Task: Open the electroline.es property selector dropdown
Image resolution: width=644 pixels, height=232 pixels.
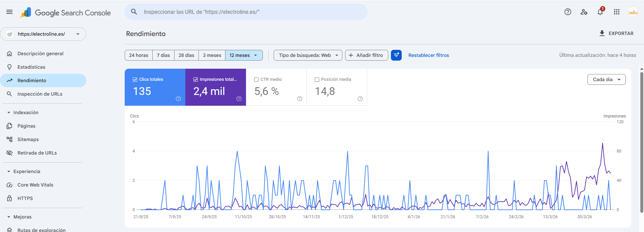Action: click(x=43, y=34)
